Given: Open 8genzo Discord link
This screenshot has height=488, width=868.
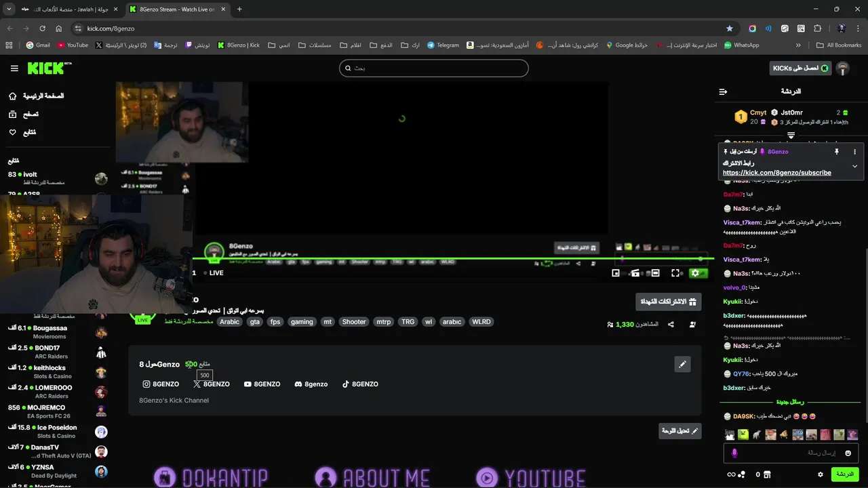Looking at the screenshot, I should [311, 384].
